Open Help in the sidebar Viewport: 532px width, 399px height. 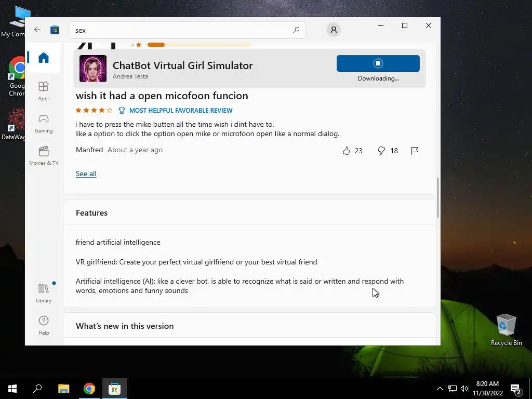tap(44, 325)
